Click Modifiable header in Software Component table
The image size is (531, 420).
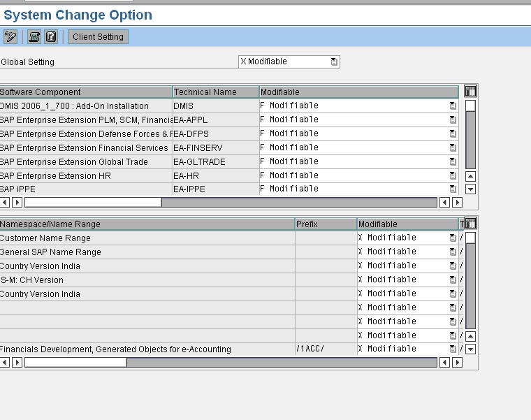[x=359, y=92]
